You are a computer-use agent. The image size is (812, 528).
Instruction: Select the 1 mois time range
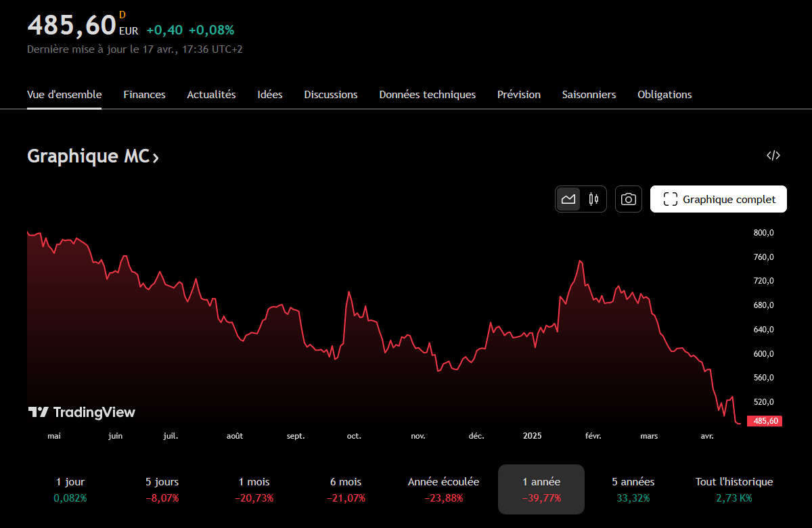click(x=254, y=489)
